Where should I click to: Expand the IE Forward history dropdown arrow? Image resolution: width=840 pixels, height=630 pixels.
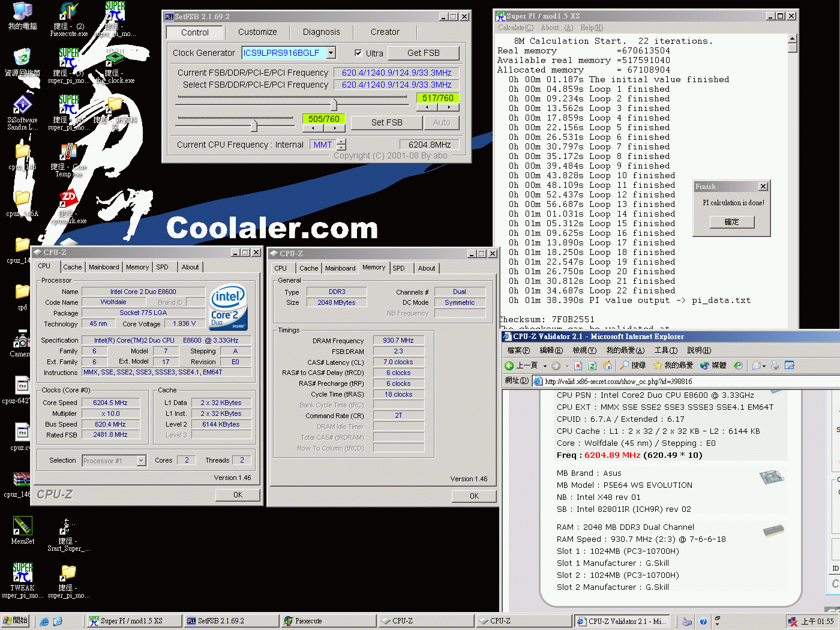(x=566, y=365)
